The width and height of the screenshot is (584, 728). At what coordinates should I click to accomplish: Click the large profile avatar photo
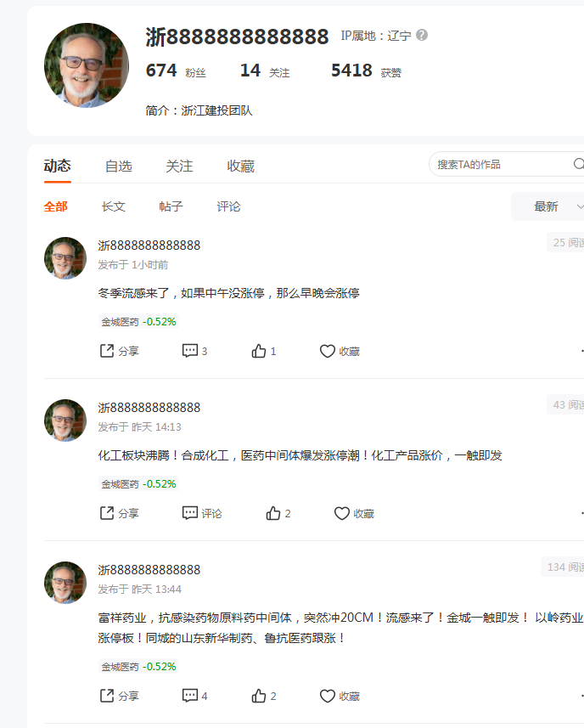click(x=87, y=65)
